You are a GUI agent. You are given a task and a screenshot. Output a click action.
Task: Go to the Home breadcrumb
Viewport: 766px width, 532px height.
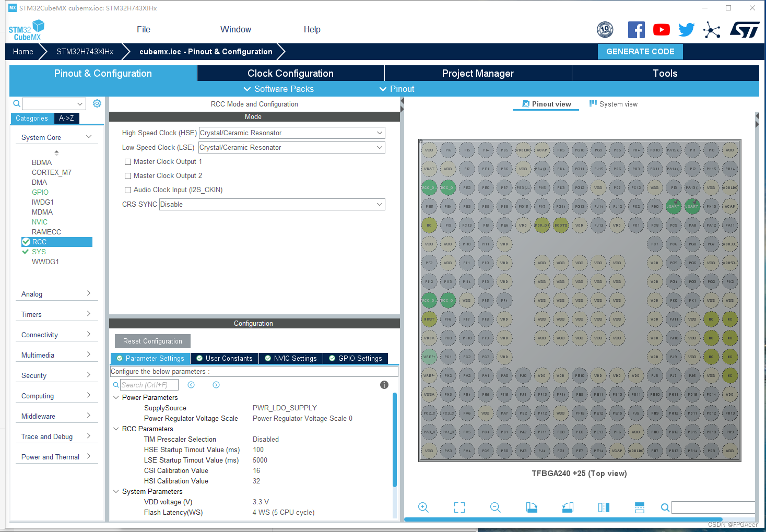(x=23, y=52)
